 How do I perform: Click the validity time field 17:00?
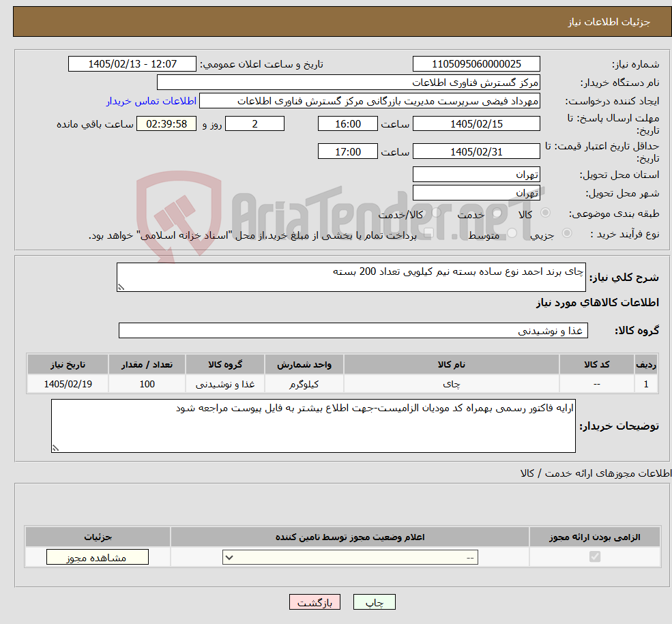click(347, 151)
